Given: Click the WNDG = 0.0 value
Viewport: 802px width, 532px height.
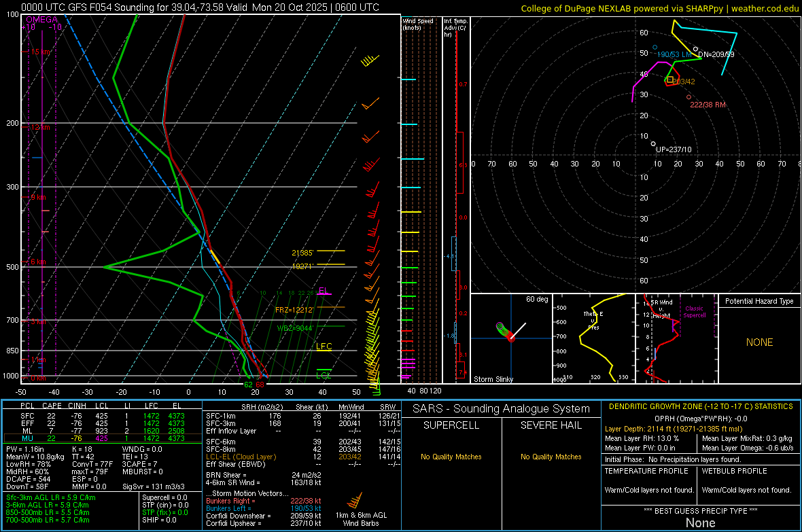Looking at the screenshot, I should point(142,449).
